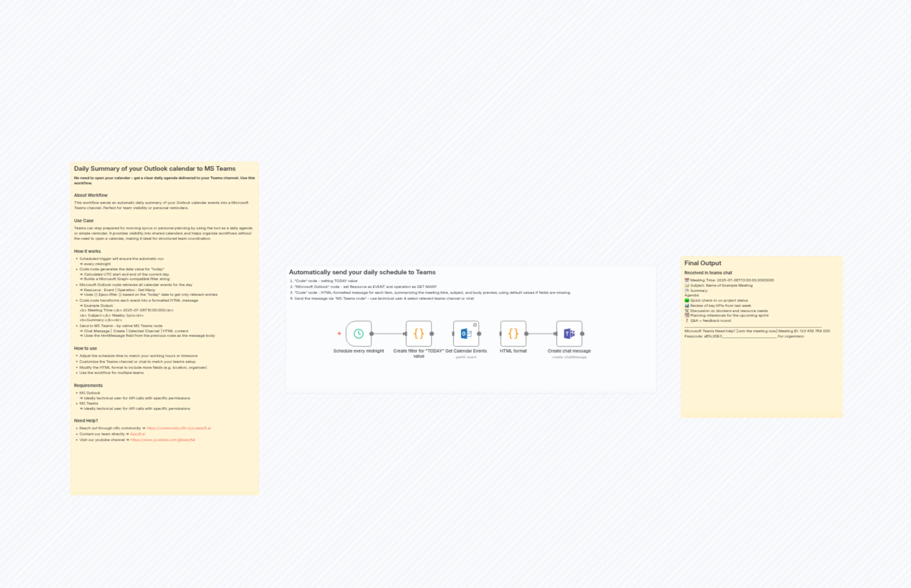Click the getAll: event subtitle under Get Calendar Events
Viewport: 911px width, 588px height.
[466, 357]
